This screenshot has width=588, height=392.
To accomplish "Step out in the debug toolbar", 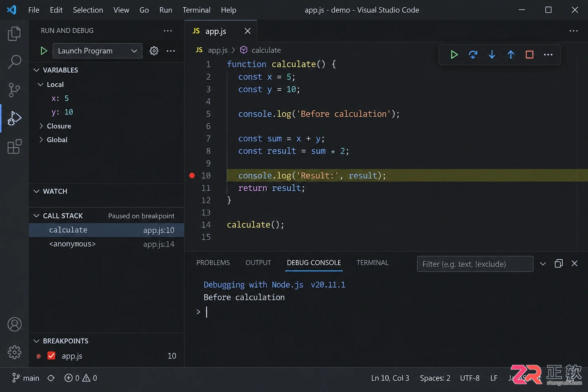I will pos(511,54).
